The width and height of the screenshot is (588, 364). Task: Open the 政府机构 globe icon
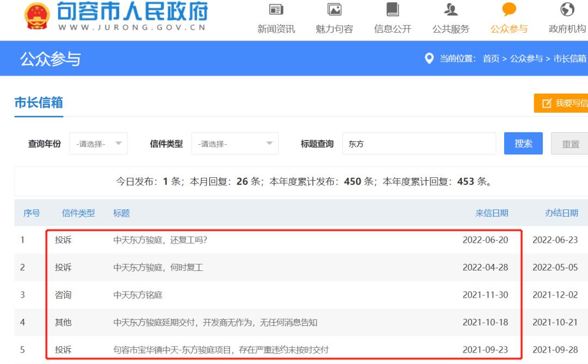[x=567, y=10]
